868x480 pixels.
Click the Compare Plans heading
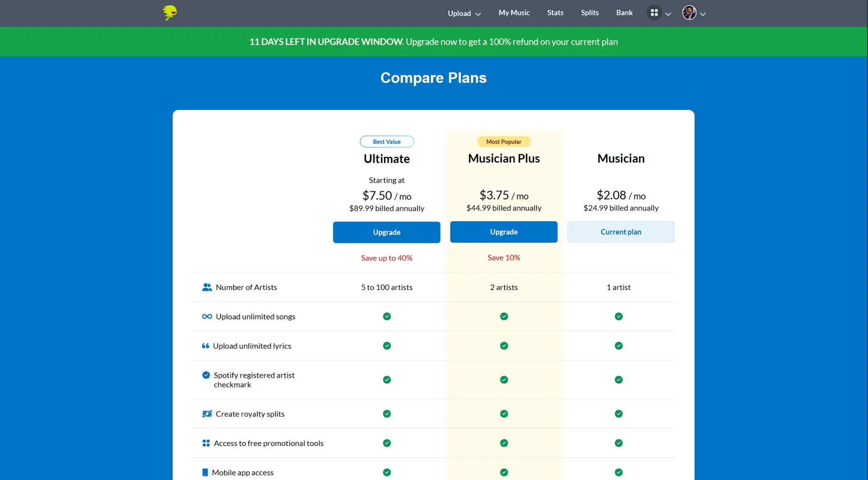(x=434, y=78)
